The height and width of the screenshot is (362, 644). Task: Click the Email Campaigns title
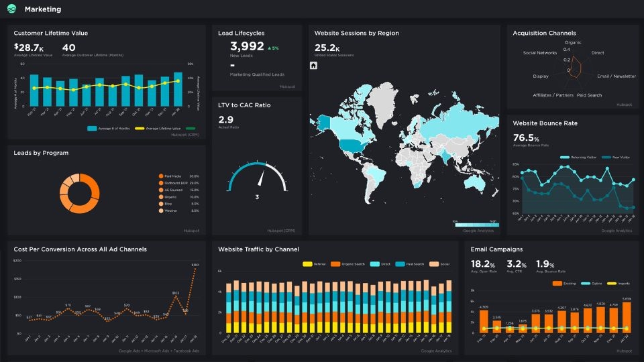[496, 249]
